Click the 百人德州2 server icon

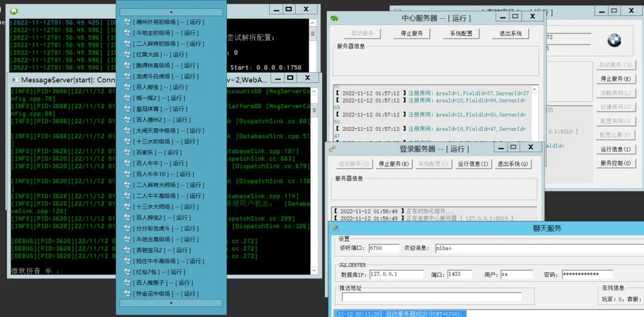tap(127, 120)
